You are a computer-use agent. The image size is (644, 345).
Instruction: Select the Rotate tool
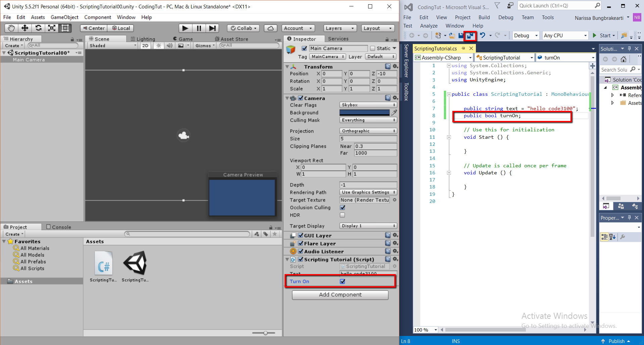38,28
